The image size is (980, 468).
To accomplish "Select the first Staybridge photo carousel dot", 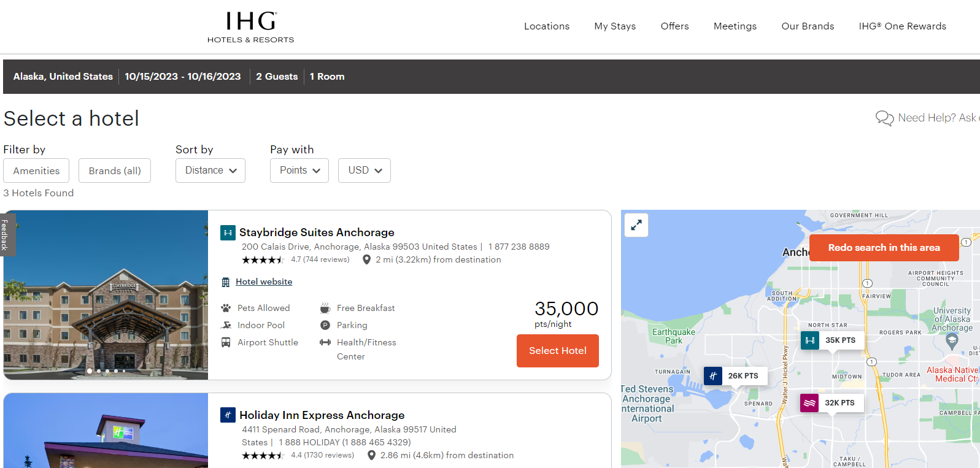I will point(90,370).
